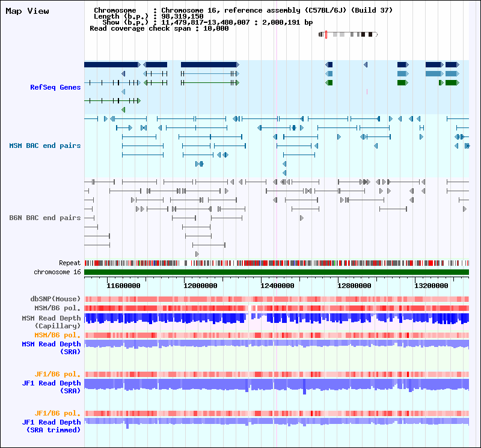The image size is (481, 448).
Task: Click the Repeat track label
Action: (x=70, y=263)
